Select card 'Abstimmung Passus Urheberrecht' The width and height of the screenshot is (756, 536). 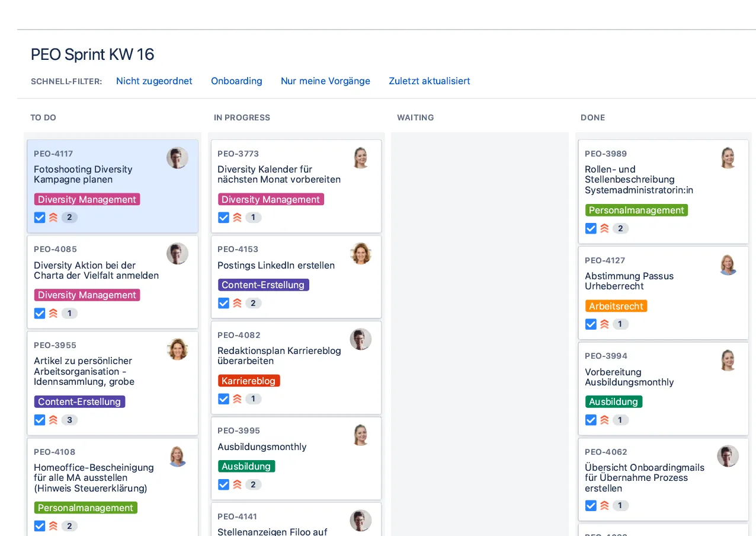coord(664,293)
